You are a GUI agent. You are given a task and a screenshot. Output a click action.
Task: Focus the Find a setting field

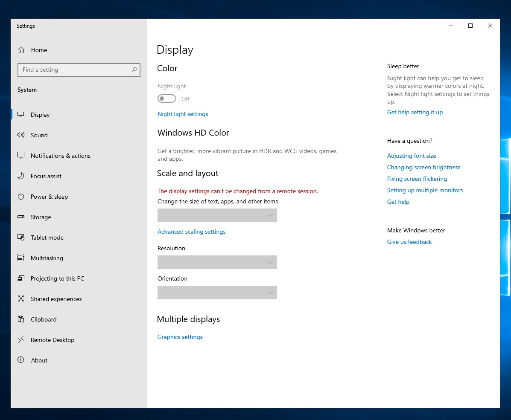[79, 70]
